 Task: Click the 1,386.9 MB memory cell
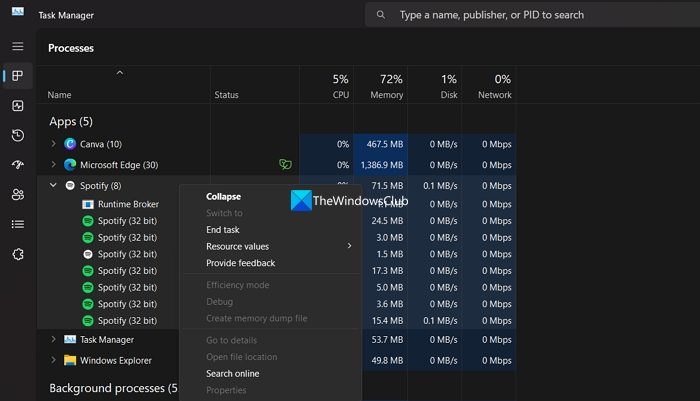382,165
